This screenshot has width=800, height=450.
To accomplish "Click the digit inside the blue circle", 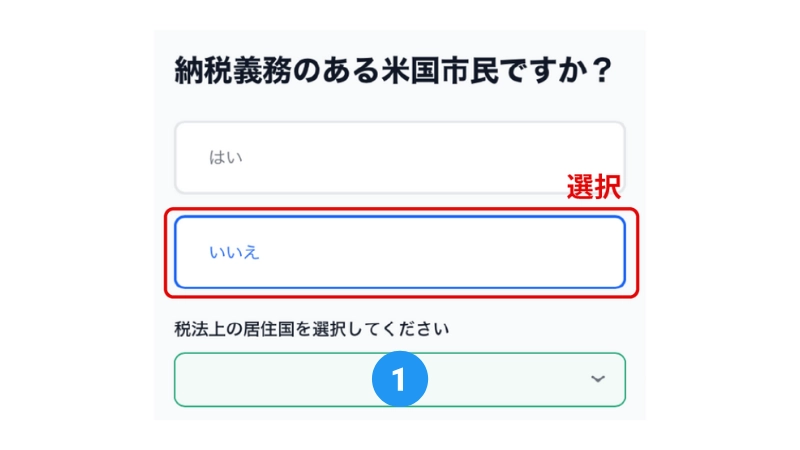I will pyautogui.click(x=399, y=379).
